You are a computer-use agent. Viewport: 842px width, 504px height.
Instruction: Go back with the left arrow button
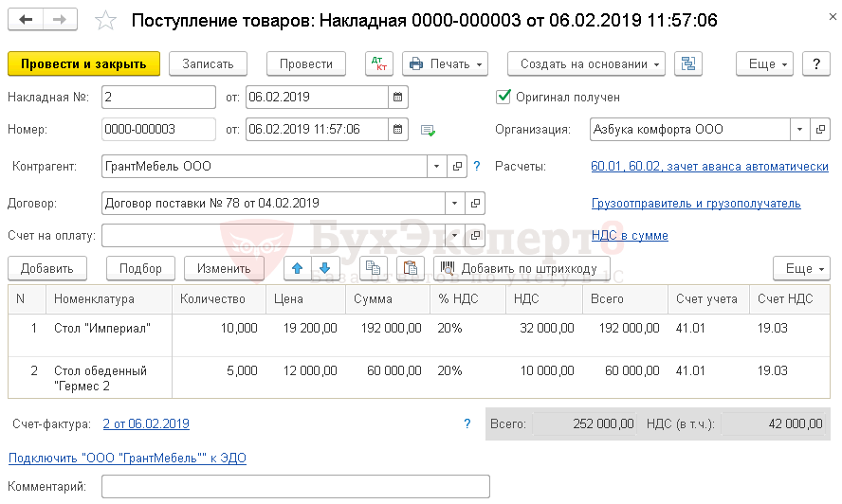26,20
